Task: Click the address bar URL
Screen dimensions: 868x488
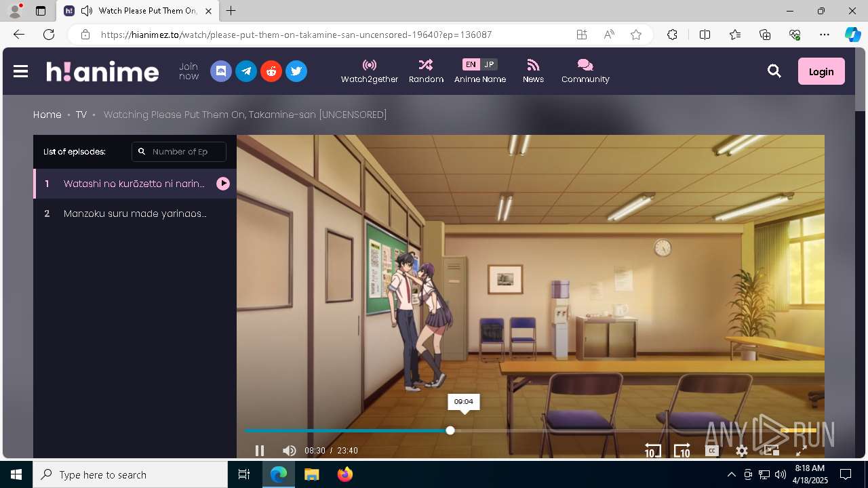Action: pyautogui.click(x=296, y=35)
